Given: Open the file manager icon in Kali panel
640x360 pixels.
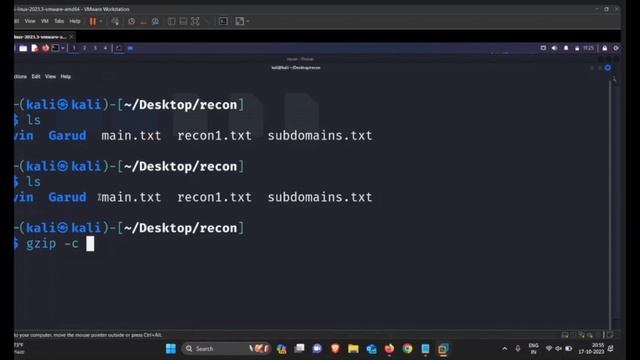Looking at the screenshot, I should coord(23,48).
